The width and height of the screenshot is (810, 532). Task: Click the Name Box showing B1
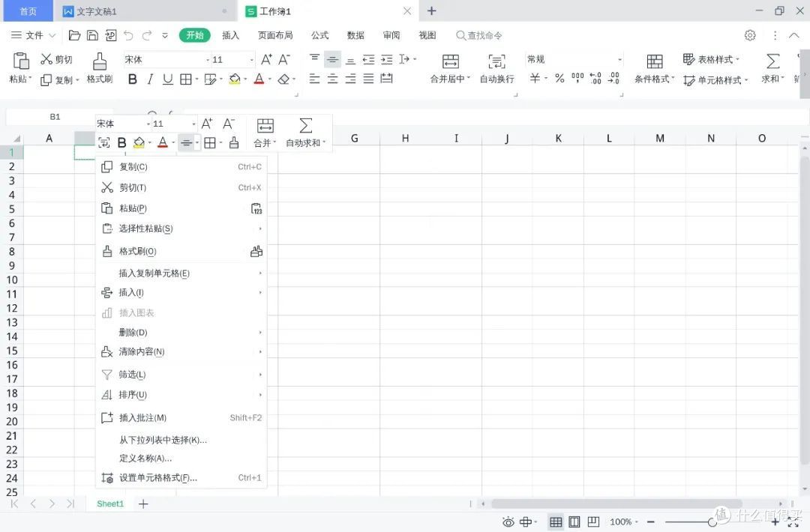55,117
